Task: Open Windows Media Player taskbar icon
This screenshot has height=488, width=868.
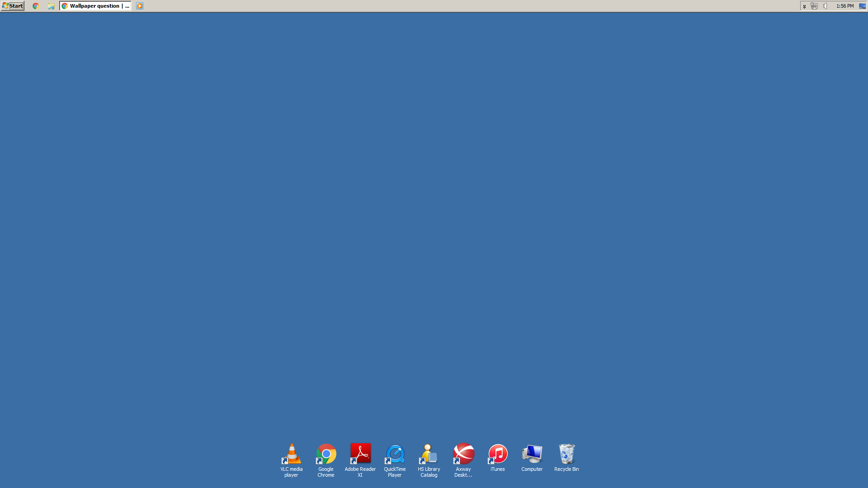Action: [140, 6]
